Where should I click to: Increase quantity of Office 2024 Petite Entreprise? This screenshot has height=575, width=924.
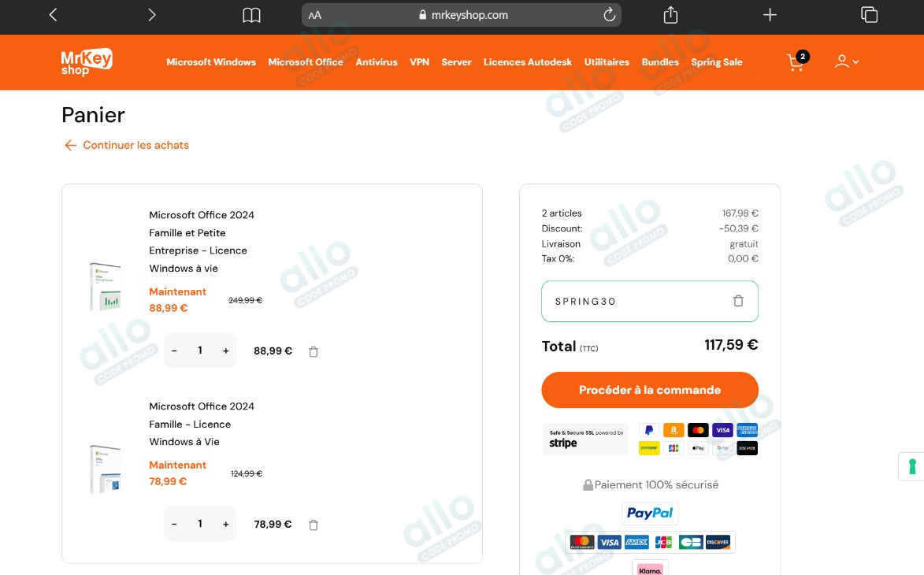coord(226,350)
